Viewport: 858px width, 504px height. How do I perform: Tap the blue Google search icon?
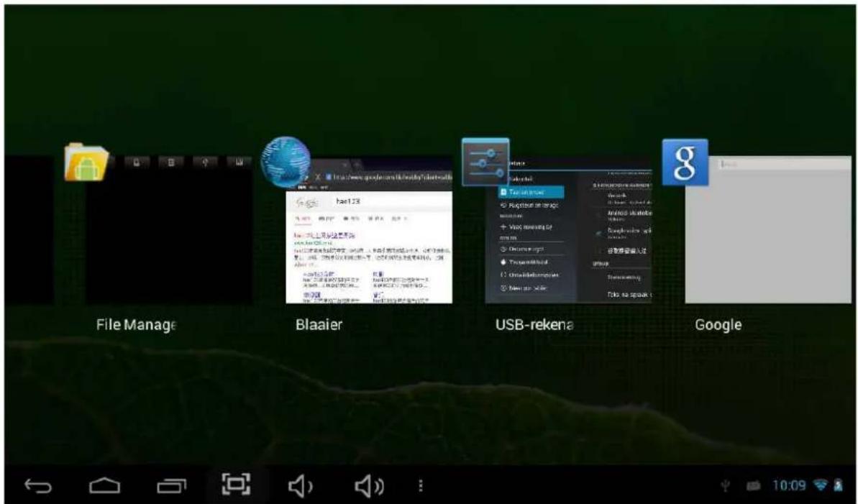684,162
